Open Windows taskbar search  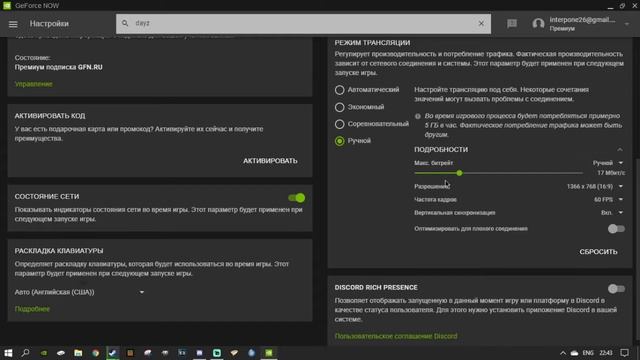click(x=25, y=353)
